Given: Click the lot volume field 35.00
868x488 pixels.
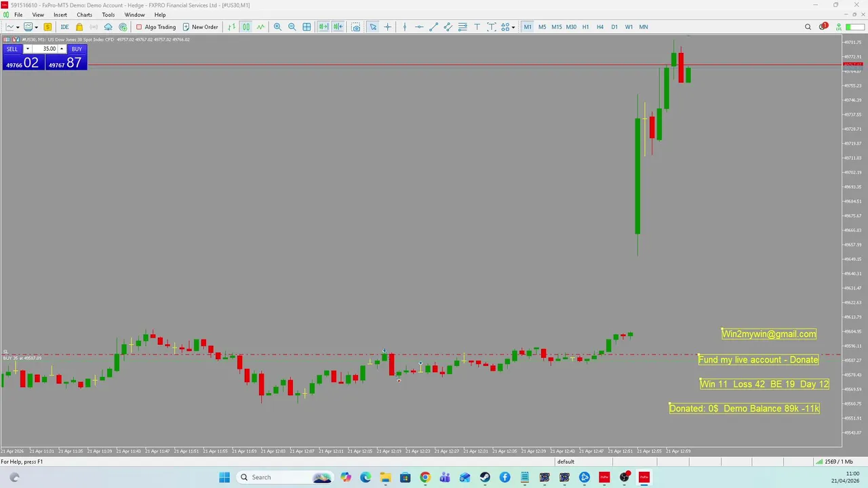Looking at the screenshot, I should point(45,49).
